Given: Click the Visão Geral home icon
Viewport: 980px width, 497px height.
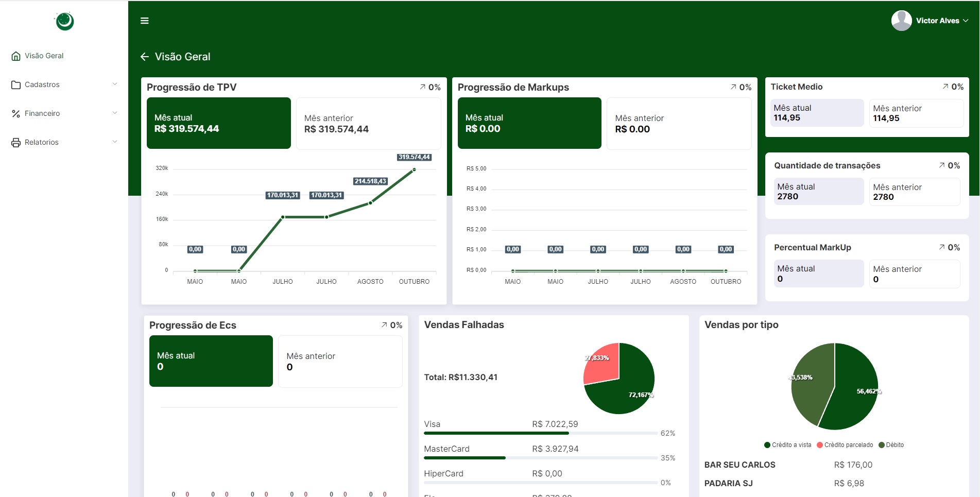Looking at the screenshot, I should [16, 56].
